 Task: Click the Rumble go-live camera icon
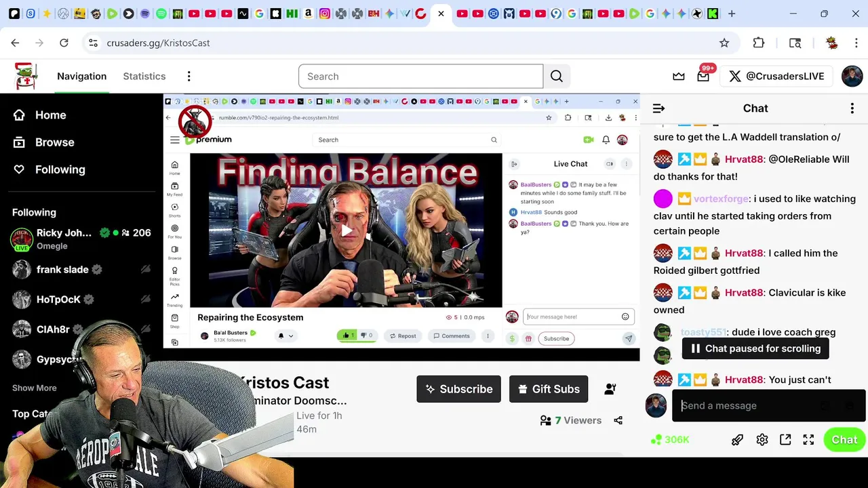(x=588, y=140)
